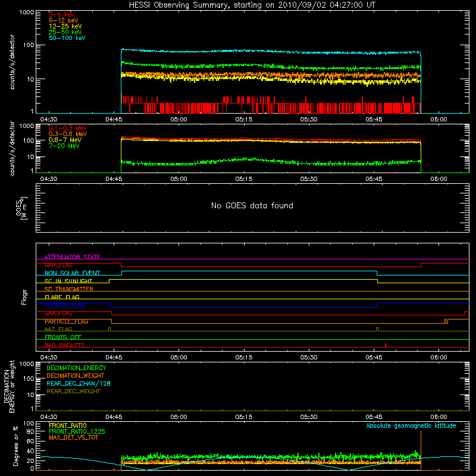The image size is (476, 476).
Task: Click the BAD_PACKETS flag label
Action: (x=65, y=345)
